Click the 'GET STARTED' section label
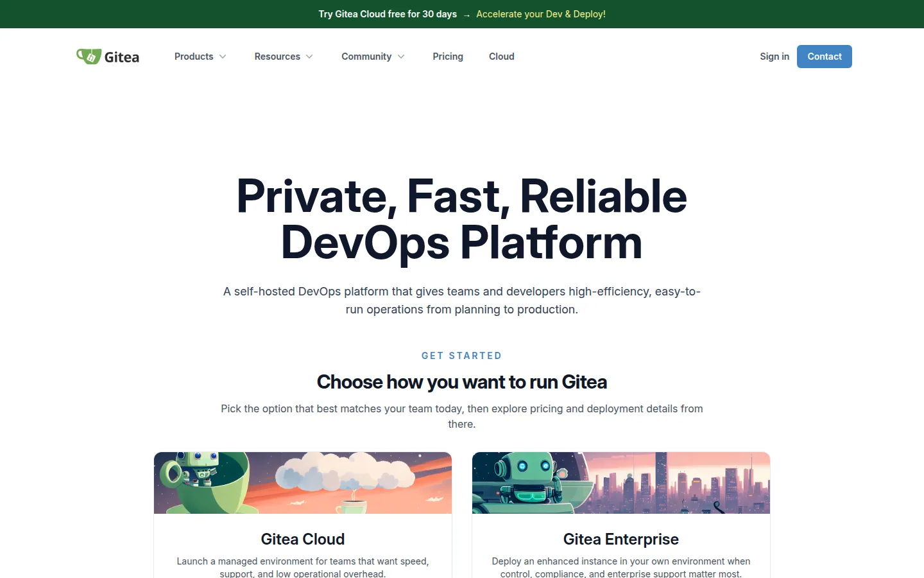Screen dimensions: 924x578 [x=462, y=356]
